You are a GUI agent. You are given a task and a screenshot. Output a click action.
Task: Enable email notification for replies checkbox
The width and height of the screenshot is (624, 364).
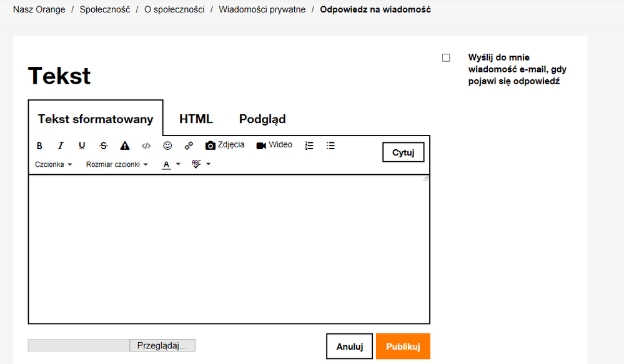(446, 57)
